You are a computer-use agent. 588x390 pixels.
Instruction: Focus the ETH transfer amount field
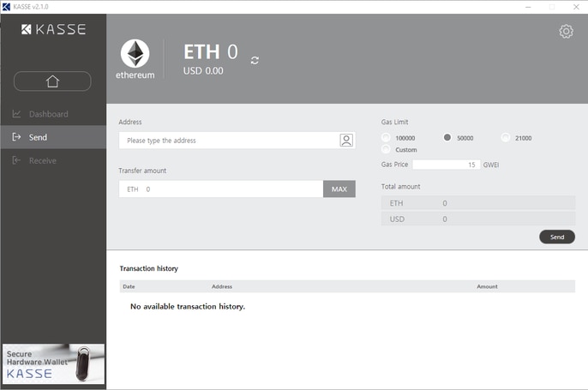(x=221, y=189)
